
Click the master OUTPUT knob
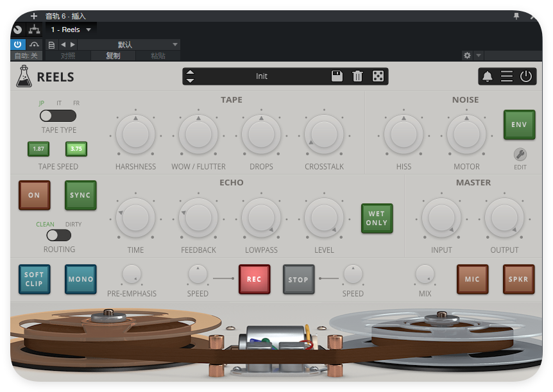coord(504,218)
